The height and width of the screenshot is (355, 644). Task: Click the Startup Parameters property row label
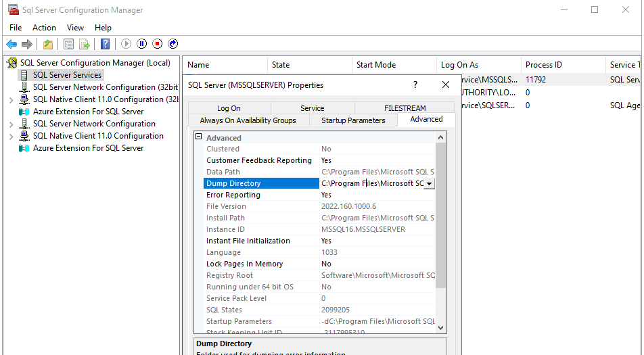tap(239, 321)
